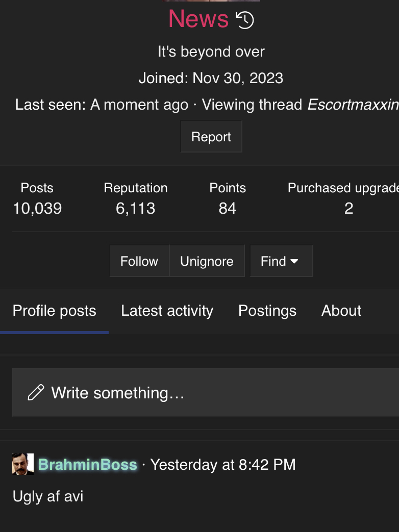Viewport: 399px width, 532px height.
Task: Click the News username title
Action: (x=198, y=19)
